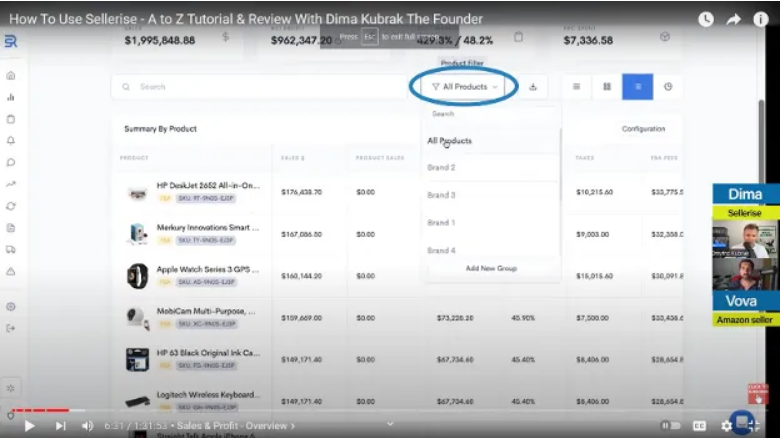Click YouTube Watch Later clock icon
This screenshot has height=438, width=780.
(706, 19)
